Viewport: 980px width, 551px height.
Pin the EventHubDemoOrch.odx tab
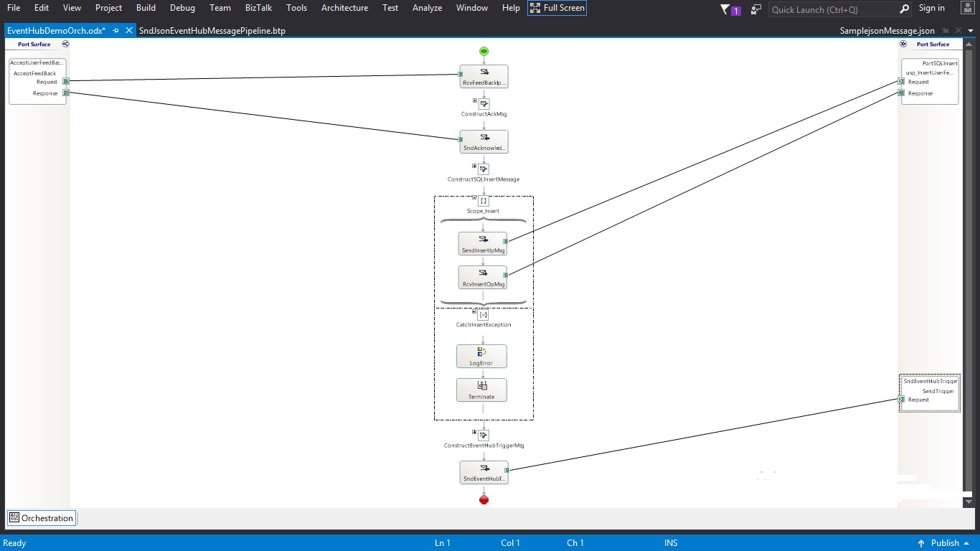(116, 30)
